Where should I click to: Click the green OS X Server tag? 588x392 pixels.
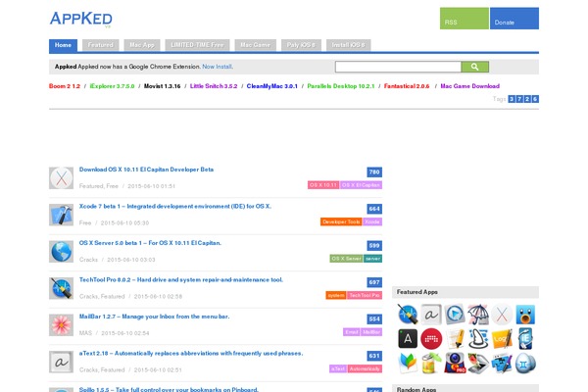[x=347, y=259]
